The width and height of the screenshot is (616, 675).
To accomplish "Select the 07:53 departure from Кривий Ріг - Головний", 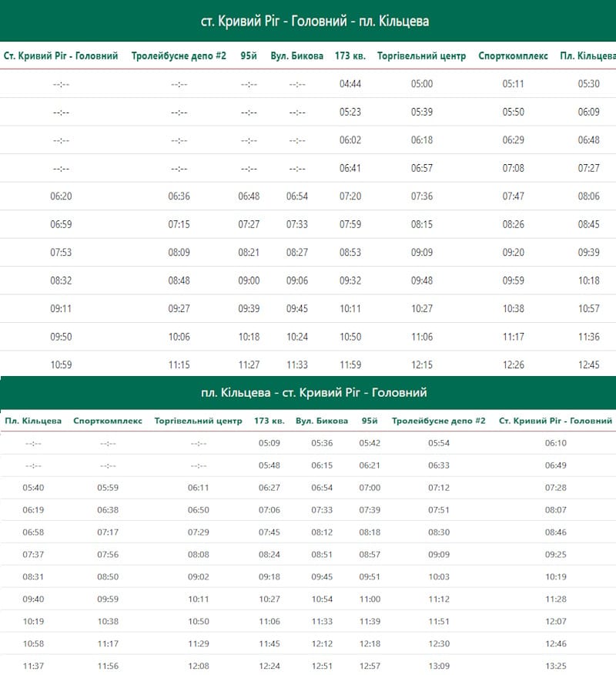I will click(x=61, y=253).
